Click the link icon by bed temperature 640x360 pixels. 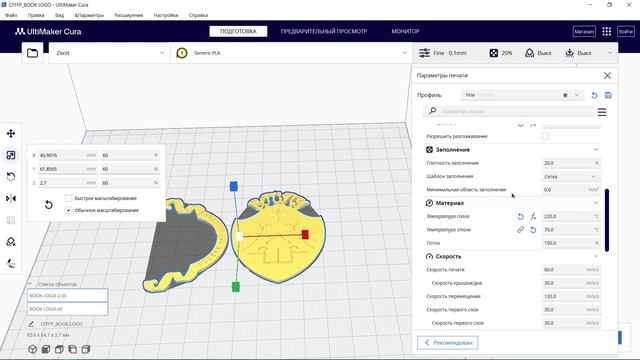tap(520, 230)
